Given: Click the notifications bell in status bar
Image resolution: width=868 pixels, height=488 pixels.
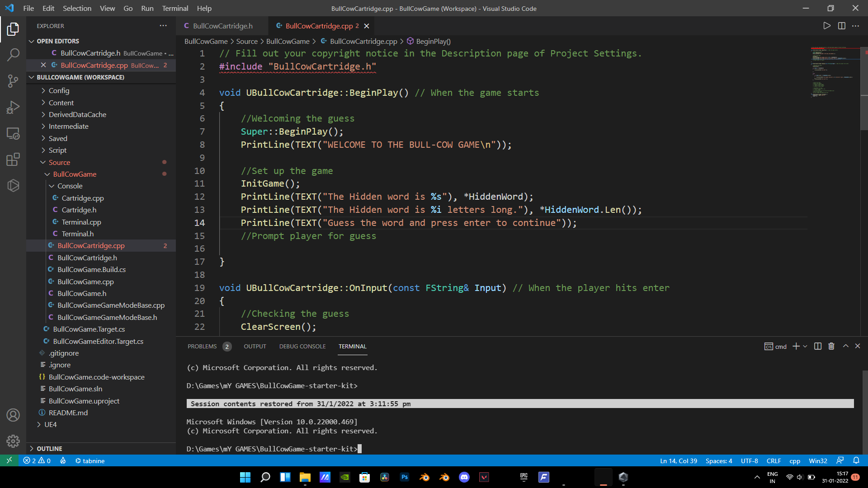Looking at the screenshot, I should tap(856, 460).
